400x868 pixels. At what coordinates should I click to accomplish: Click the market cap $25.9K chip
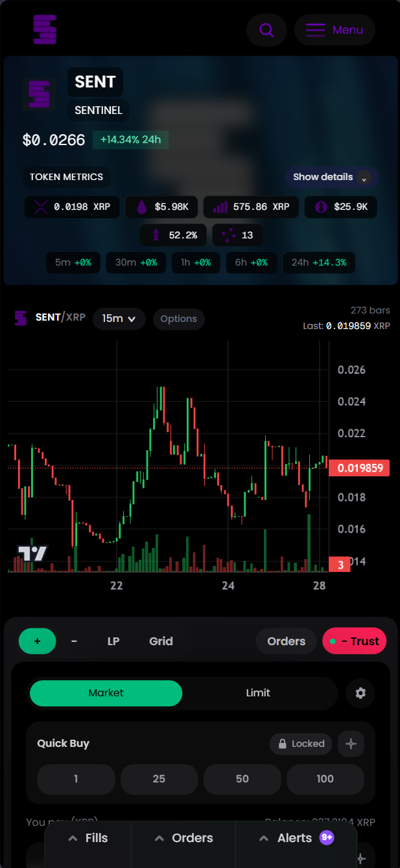pos(340,207)
